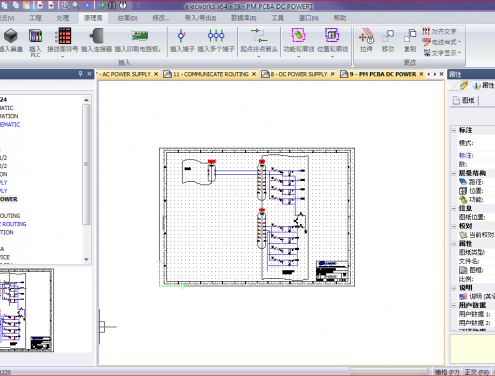Open wiring diagram symbol dropdown arrow
The image size is (495, 376).
pos(62,57)
